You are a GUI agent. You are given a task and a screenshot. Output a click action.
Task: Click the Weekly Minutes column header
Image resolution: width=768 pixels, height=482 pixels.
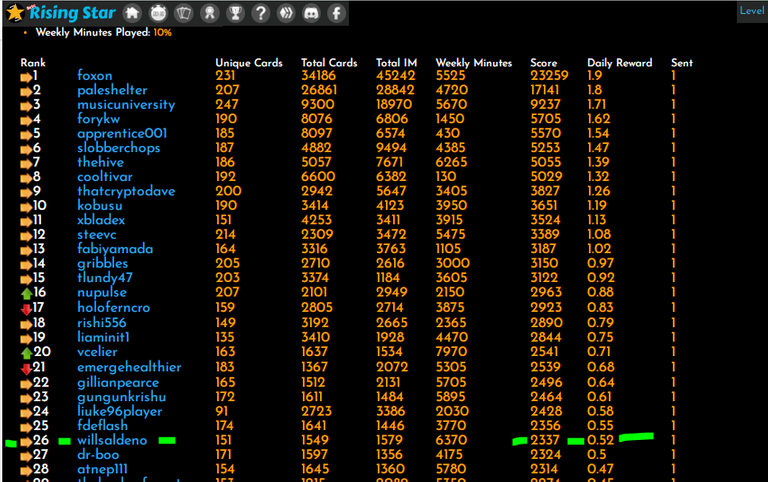474,63
